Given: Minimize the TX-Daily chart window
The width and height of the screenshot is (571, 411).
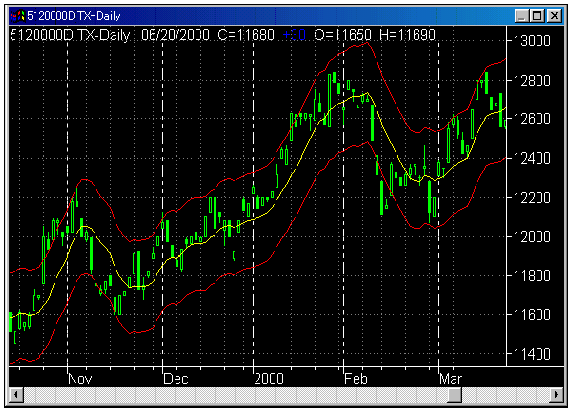Looking at the screenshot, I should (521, 16).
